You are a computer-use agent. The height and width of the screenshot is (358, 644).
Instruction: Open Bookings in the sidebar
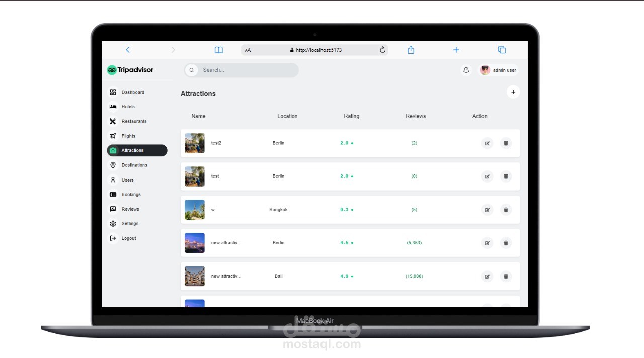tap(137, 194)
